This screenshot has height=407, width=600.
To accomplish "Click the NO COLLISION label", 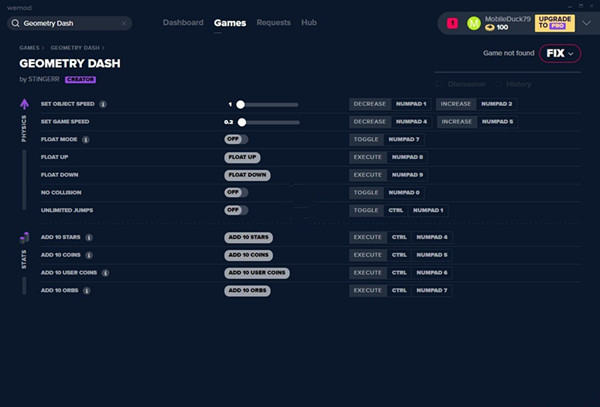I will click(61, 192).
